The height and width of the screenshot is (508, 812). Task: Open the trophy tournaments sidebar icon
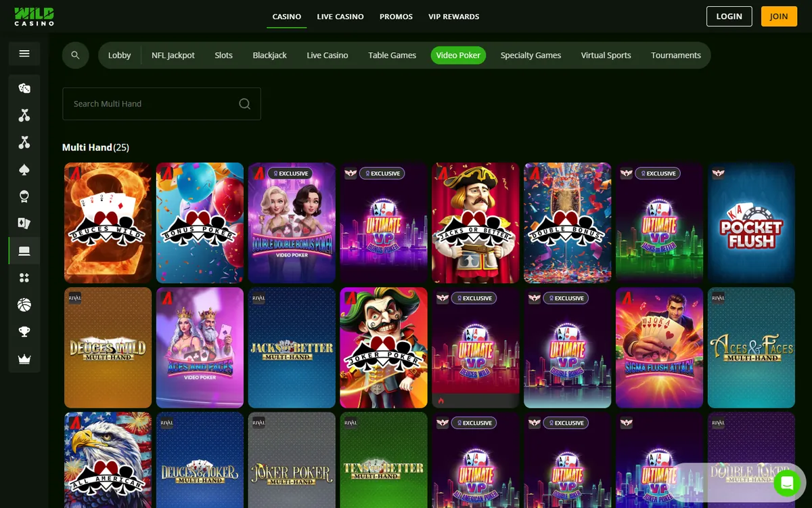[24, 332]
